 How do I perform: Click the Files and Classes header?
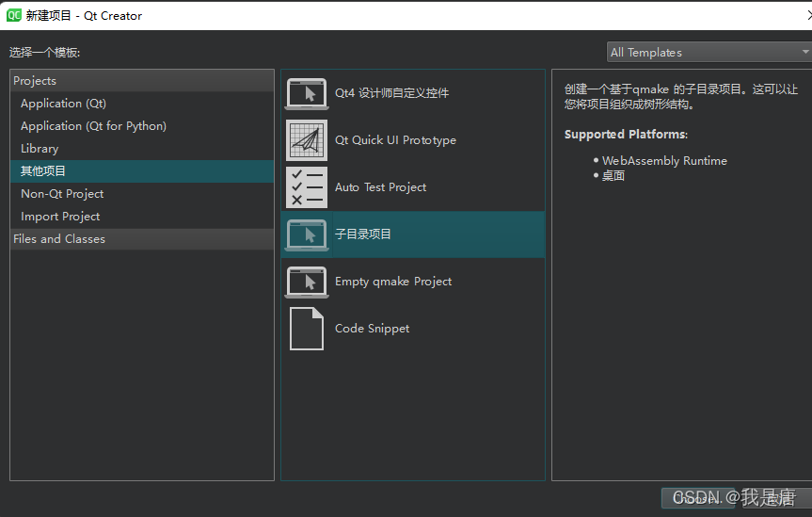click(x=142, y=239)
